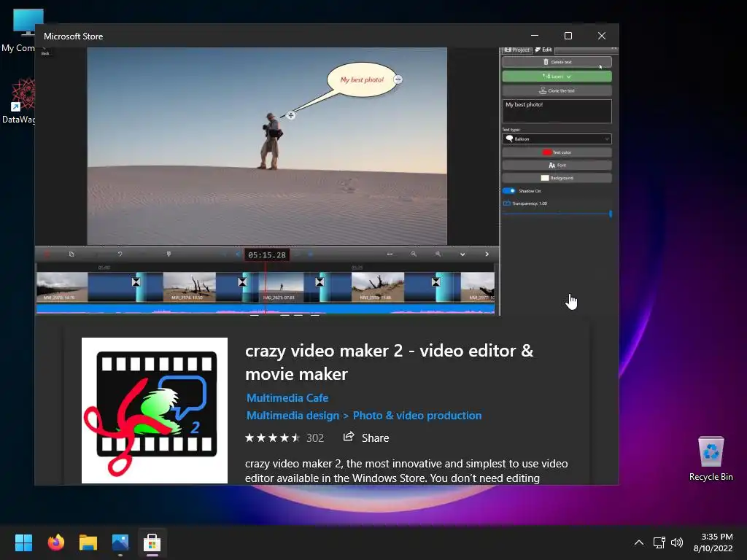Click the Share button

tap(366, 437)
